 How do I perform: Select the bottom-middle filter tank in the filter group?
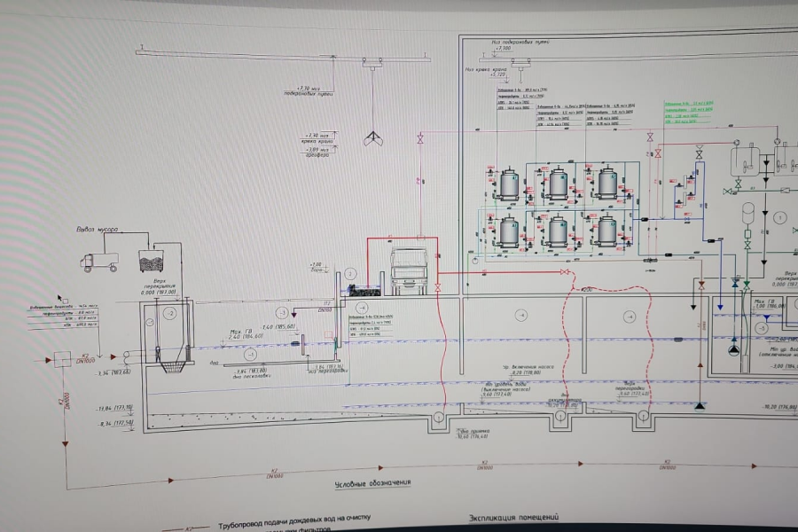(x=559, y=231)
